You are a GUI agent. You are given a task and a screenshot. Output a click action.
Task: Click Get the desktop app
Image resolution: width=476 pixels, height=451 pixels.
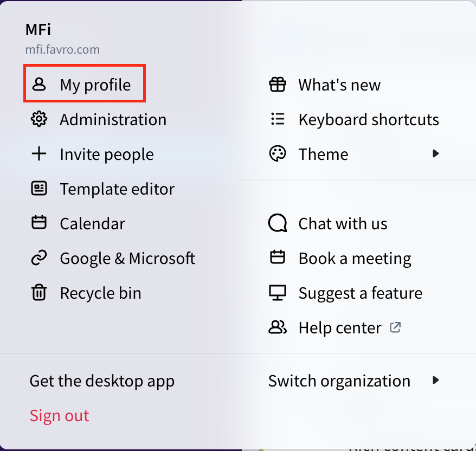click(x=102, y=381)
